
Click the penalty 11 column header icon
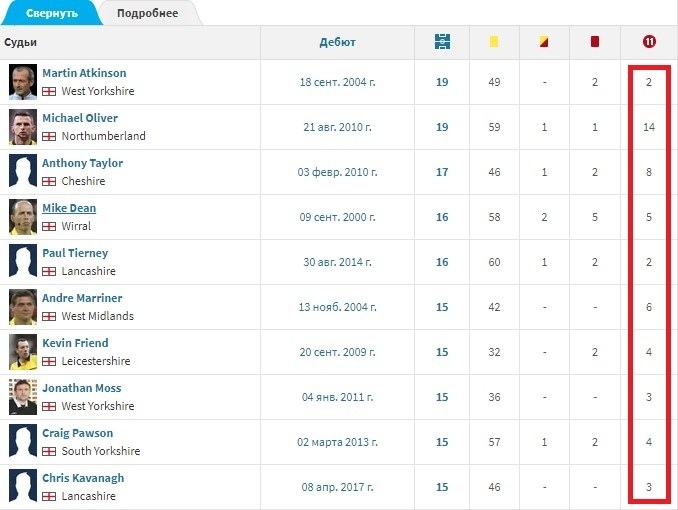[649, 42]
